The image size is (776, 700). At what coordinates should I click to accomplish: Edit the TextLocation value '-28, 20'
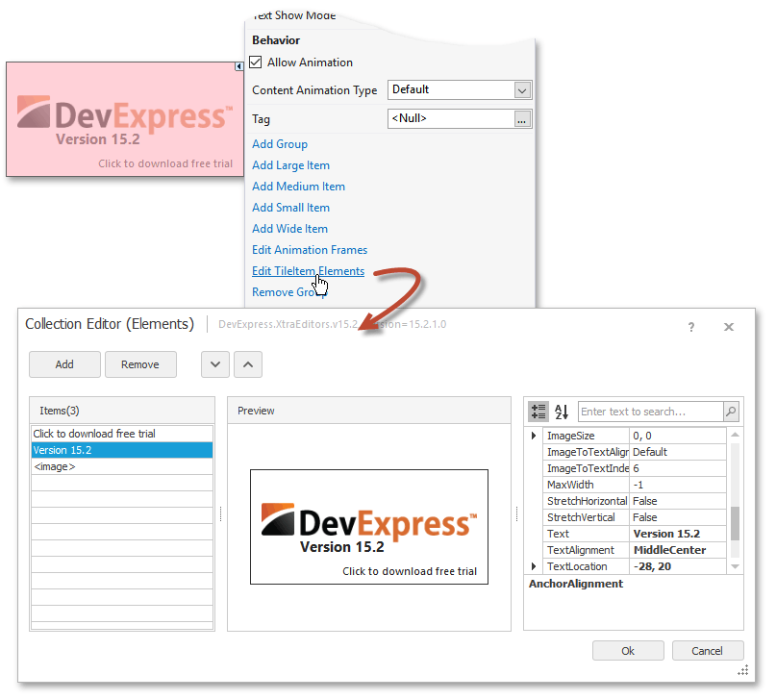678,566
